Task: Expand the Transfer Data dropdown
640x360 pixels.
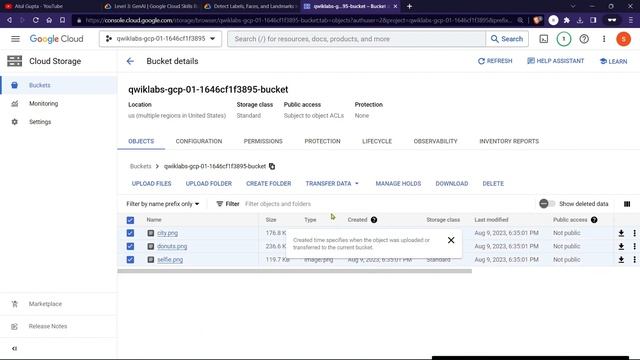Action: [332, 184]
